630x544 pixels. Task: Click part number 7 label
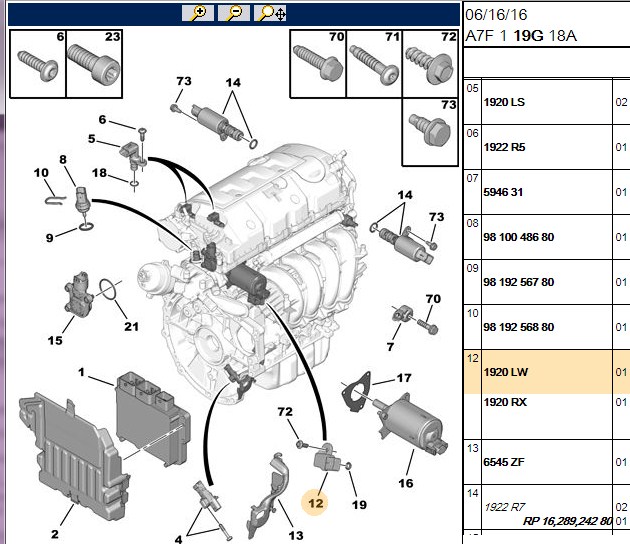[390, 346]
